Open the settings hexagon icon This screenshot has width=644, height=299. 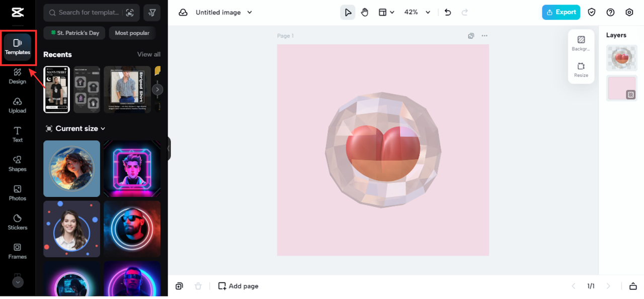click(x=629, y=13)
